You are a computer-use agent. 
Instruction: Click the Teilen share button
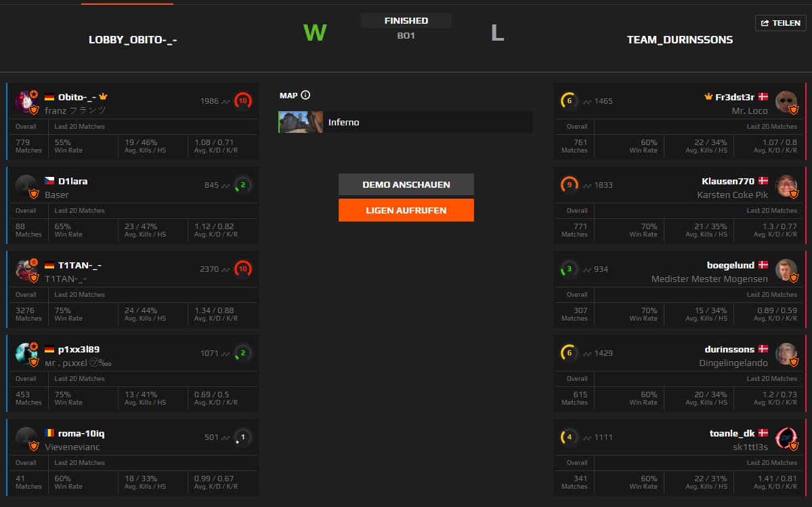pyautogui.click(x=780, y=23)
